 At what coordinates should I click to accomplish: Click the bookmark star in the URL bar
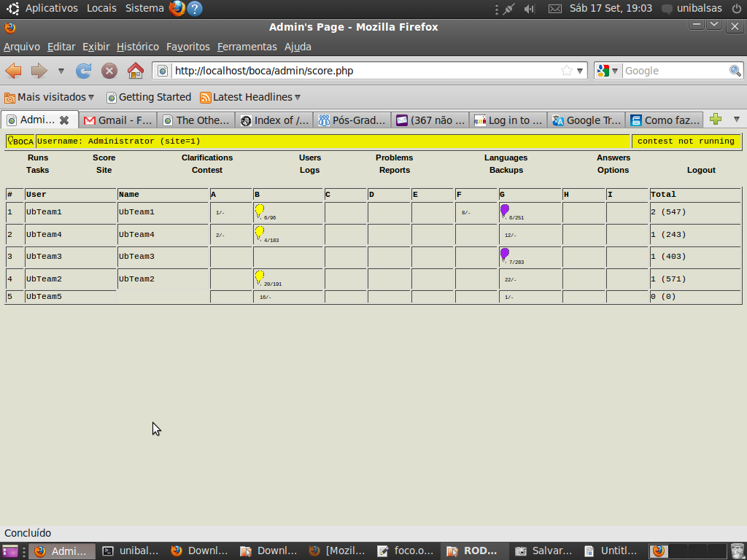(567, 71)
